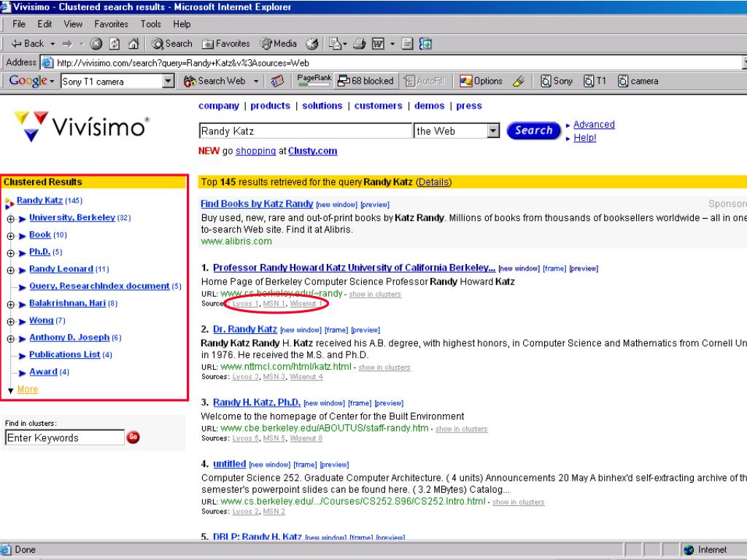This screenshot has width=747, height=560.
Task: Open the Help! link
Action: point(584,138)
